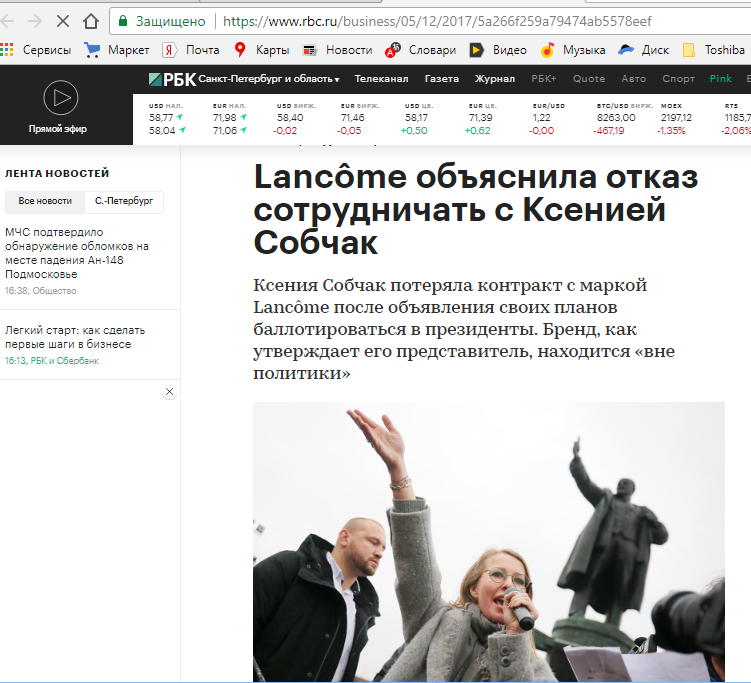Open the Карты map pin bookmark
Image resolution: width=751 pixels, height=683 pixels.
pos(240,50)
